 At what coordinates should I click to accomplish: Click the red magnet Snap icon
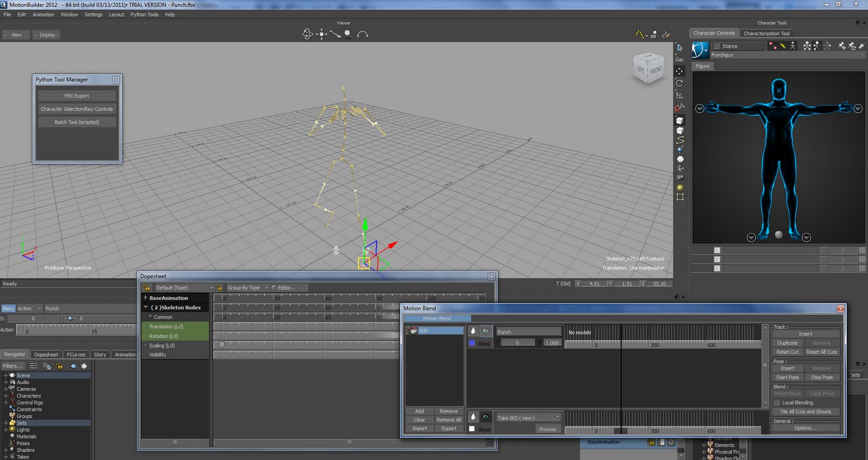[680, 107]
